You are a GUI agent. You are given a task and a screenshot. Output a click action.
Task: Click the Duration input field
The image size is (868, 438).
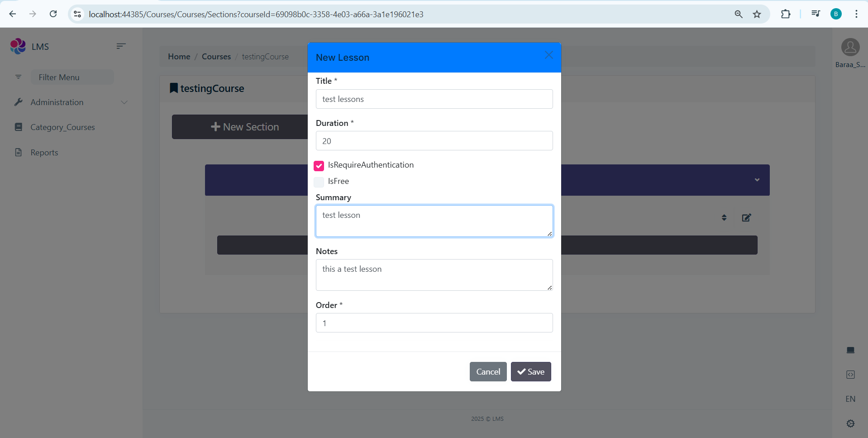[x=434, y=140]
